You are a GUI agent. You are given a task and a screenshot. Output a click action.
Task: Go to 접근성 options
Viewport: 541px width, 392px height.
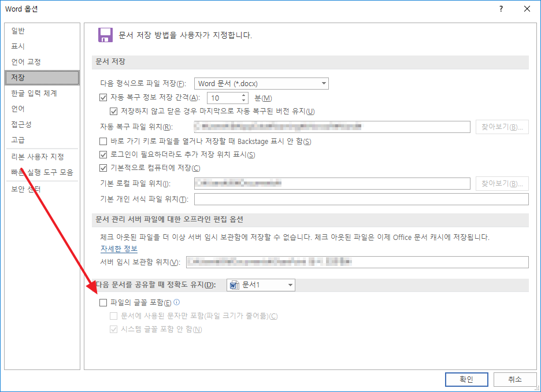click(x=21, y=124)
